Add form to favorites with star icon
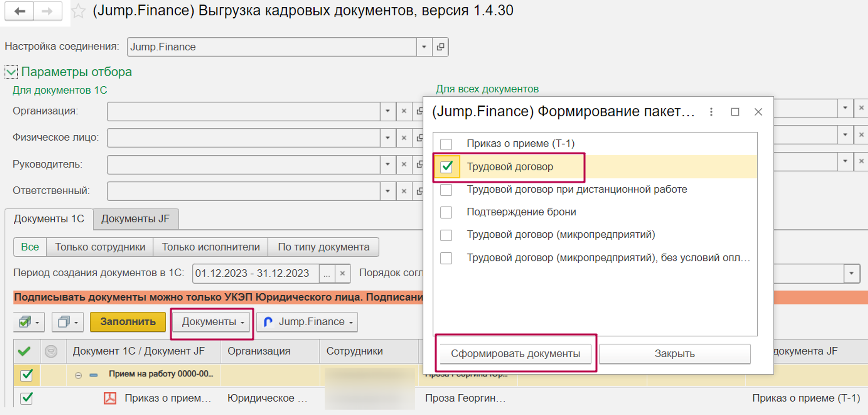 click(x=78, y=11)
